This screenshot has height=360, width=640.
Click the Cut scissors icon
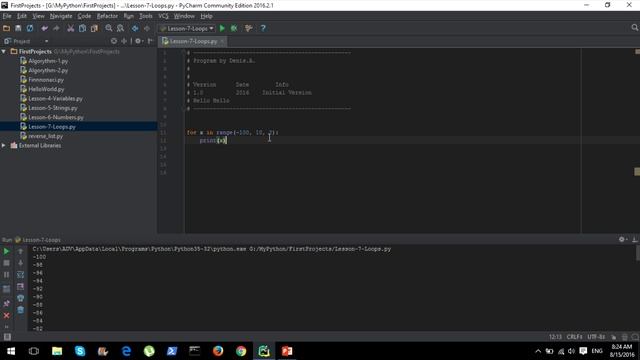tap(71, 29)
